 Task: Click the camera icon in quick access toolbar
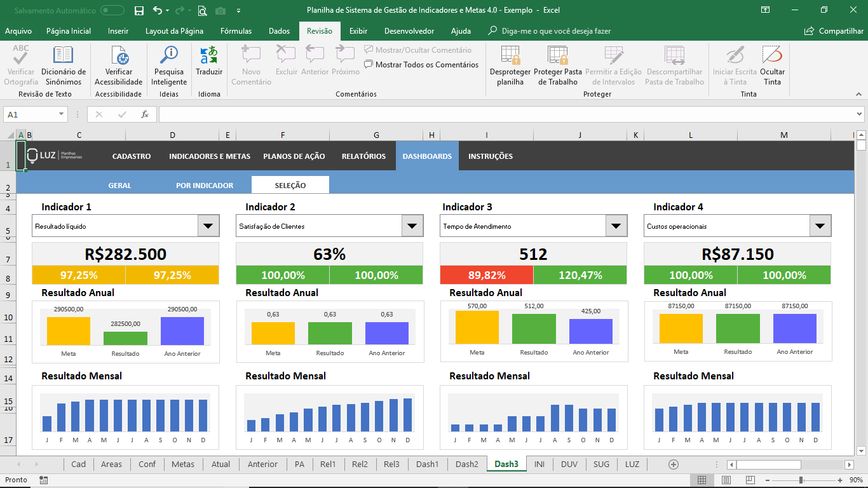coord(220,11)
